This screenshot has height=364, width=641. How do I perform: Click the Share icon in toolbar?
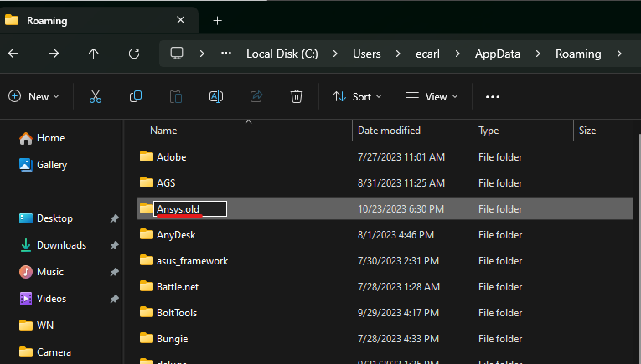(256, 96)
